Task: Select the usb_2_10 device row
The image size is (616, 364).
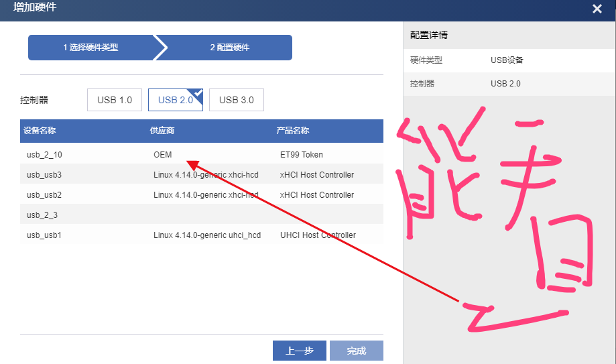Action: (x=202, y=154)
